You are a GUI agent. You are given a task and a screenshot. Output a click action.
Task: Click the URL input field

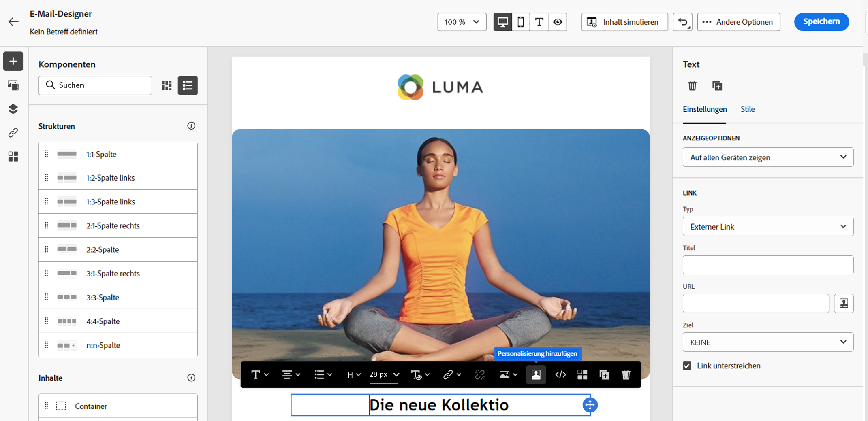pos(756,303)
